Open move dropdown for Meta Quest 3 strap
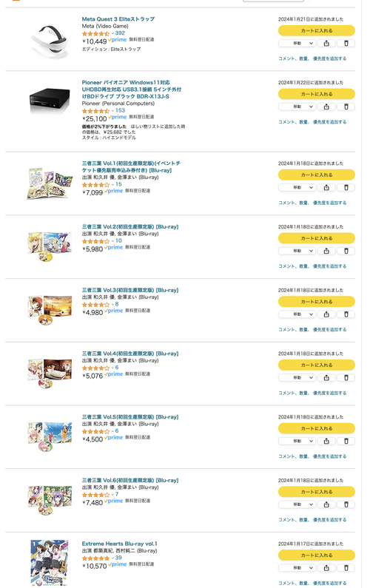This screenshot has width=370, height=588. tap(297, 44)
